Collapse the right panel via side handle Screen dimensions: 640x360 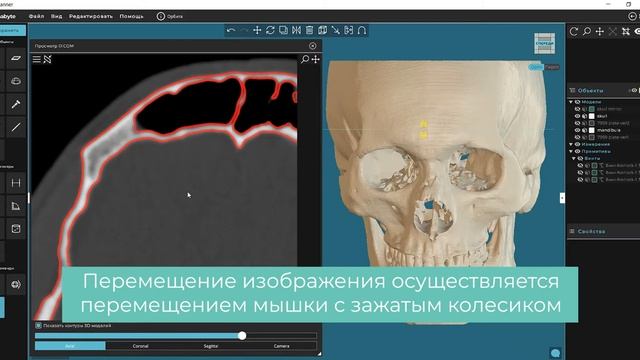click(x=562, y=198)
